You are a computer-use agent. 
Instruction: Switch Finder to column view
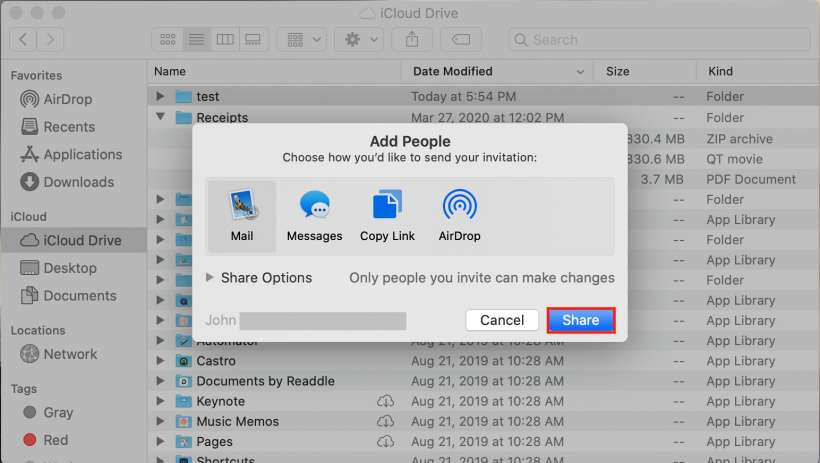click(x=225, y=39)
